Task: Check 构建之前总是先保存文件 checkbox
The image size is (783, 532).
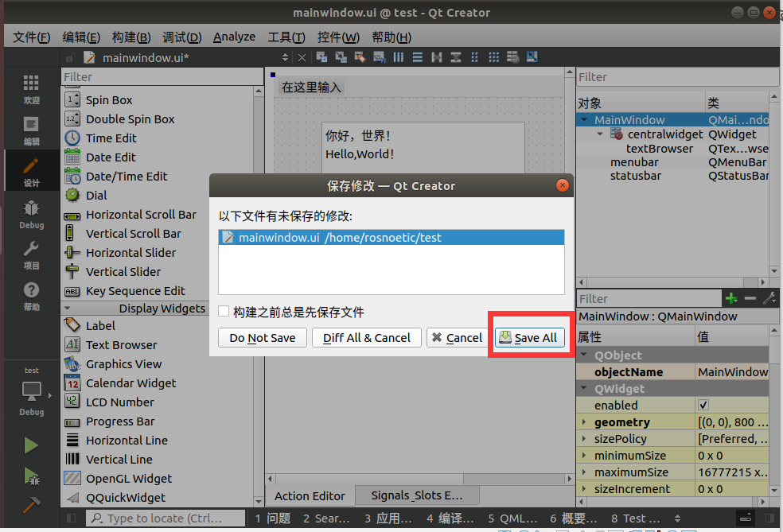Action: pyautogui.click(x=224, y=312)
